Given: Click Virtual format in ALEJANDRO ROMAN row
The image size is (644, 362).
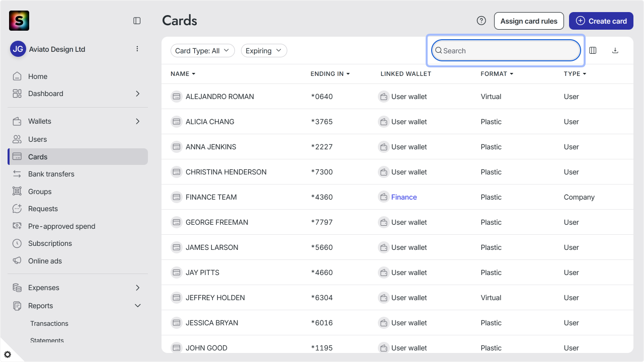Looking at the screenshot, I should click(491, 97).
